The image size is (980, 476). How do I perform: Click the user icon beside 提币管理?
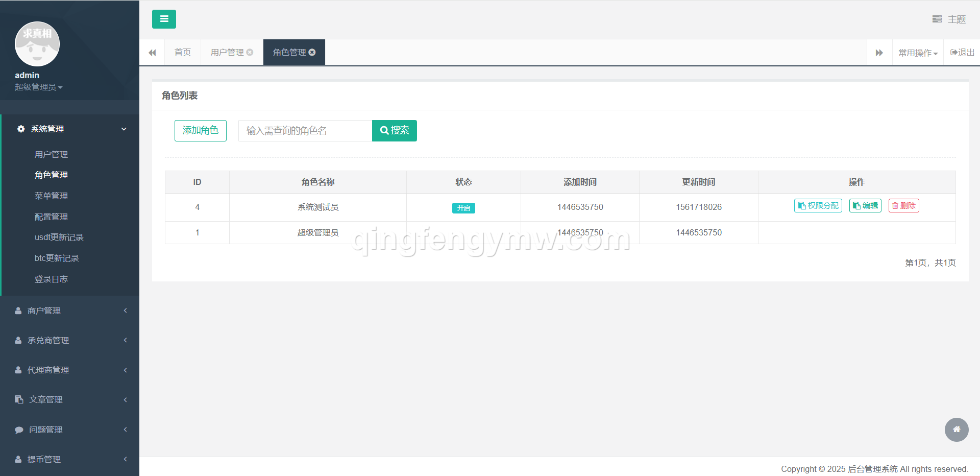click(18, 459)
